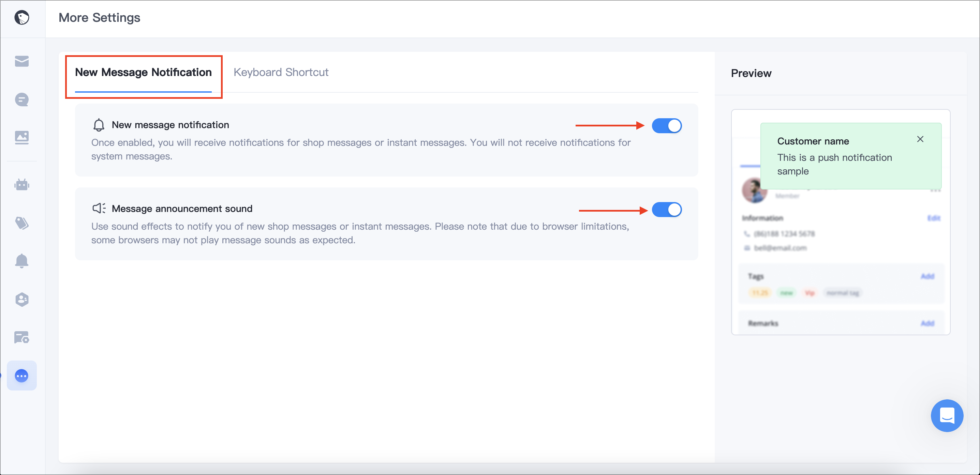Turn off Message announcement sound toggle
The image size is (980, 475).
667,210
